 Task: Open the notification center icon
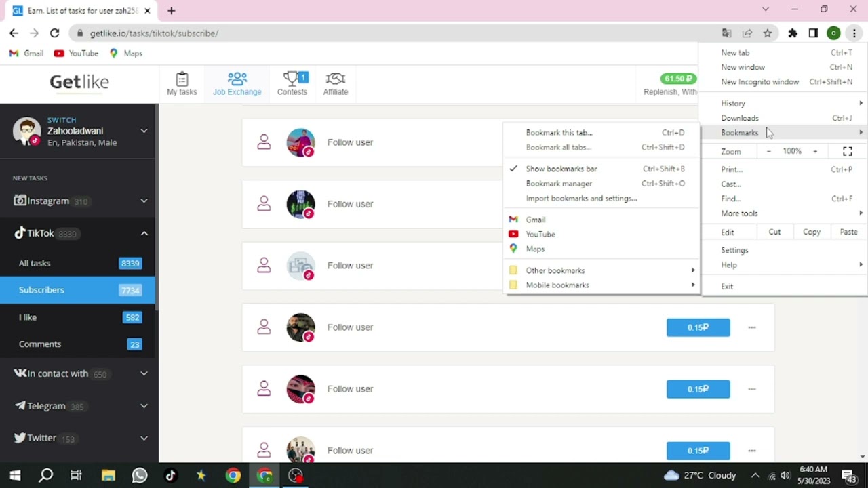848,475
